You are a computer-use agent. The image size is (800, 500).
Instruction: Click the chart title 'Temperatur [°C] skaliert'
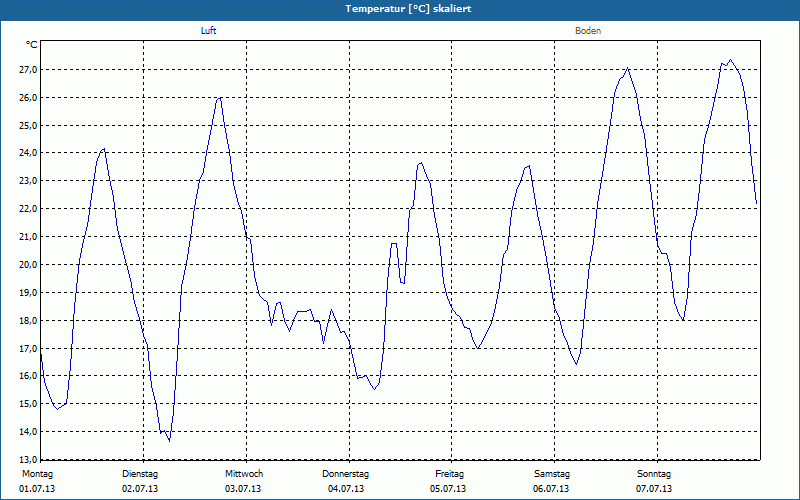tap(408, 9)
